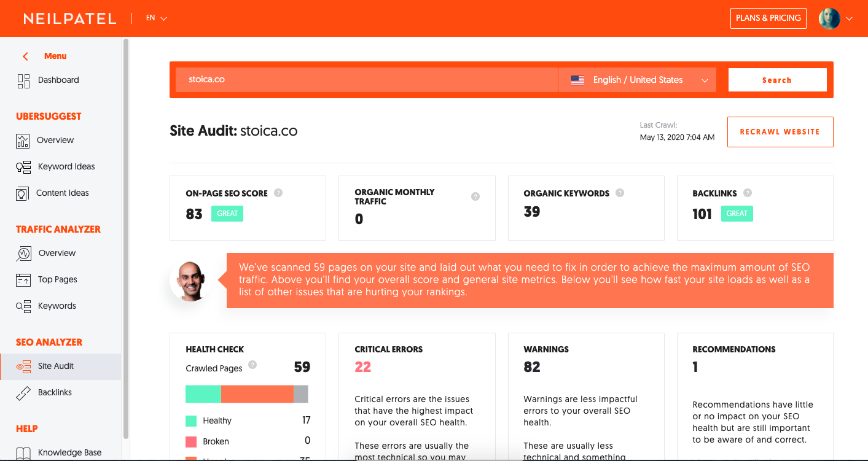Click the Warnings count 82

click(x=532, y=367)
